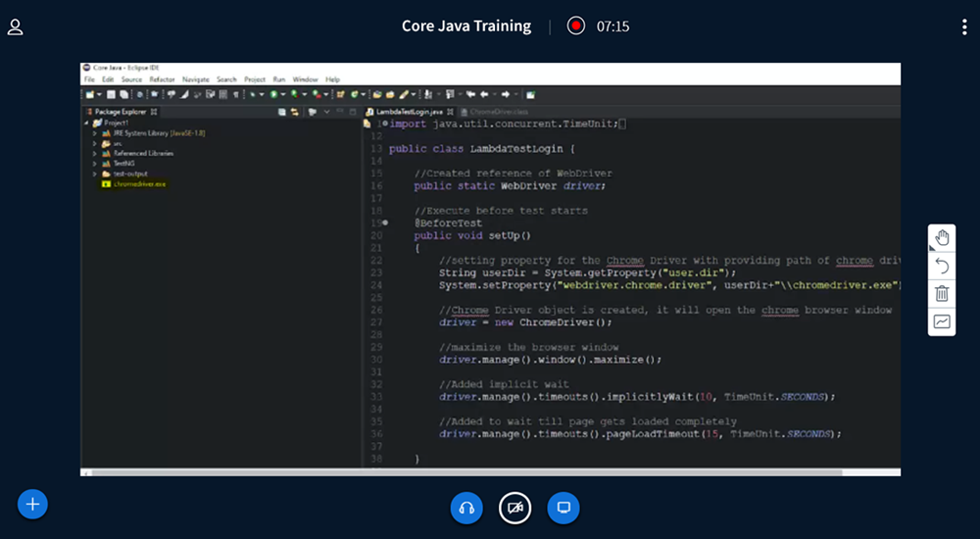Toggle the headphones audio button
This screenshot has width=980, height=539.
pyautogui.click(x=466, y=508)
